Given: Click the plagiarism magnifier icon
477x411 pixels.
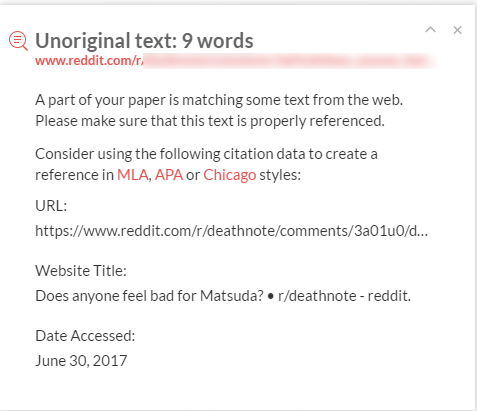Looking at the screenshot, I should pos(18,41).
